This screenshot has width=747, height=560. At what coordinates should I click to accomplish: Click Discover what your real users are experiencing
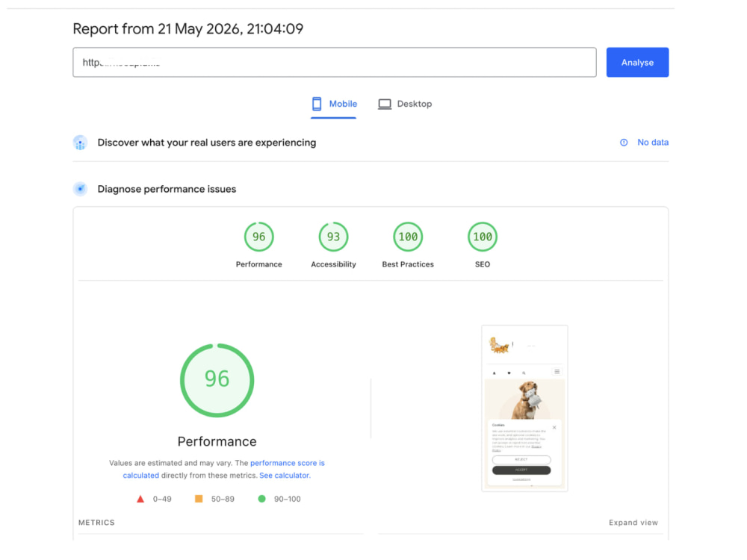207,143
